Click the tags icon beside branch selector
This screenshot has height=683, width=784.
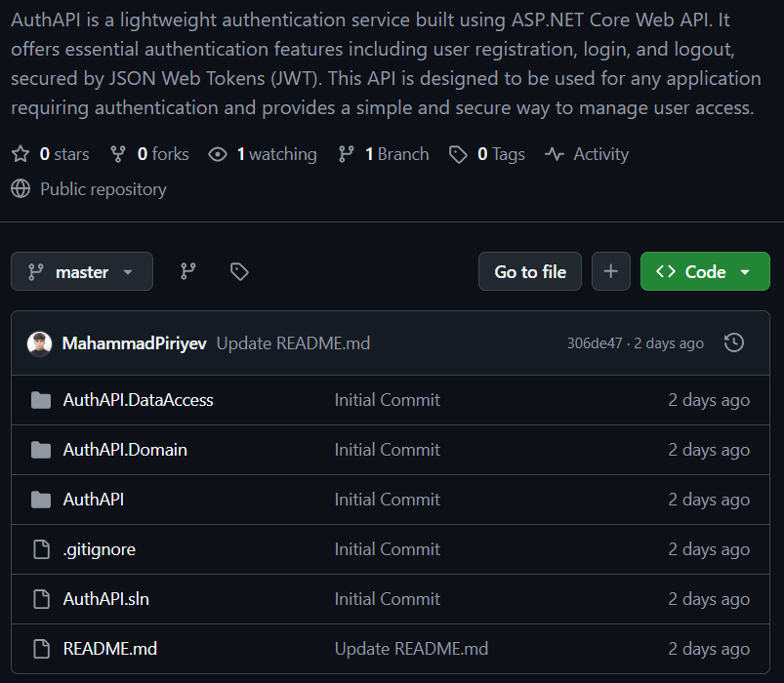click(x=239, y=272)
